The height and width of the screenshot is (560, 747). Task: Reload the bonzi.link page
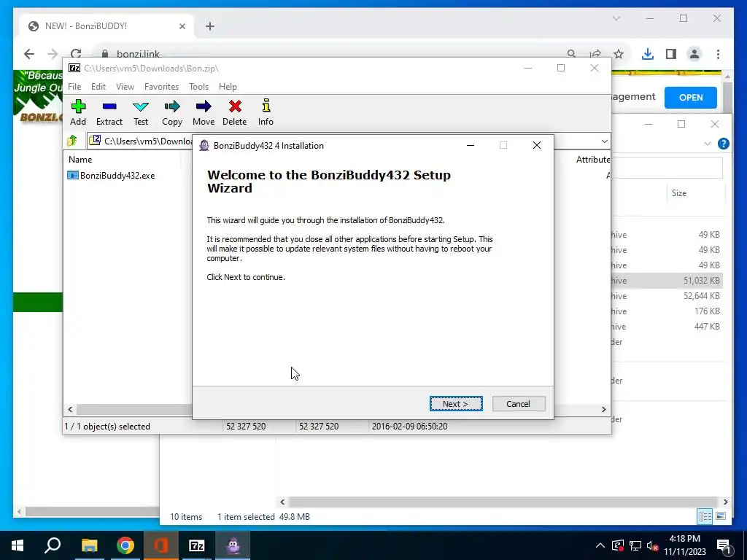pos(76,54)
